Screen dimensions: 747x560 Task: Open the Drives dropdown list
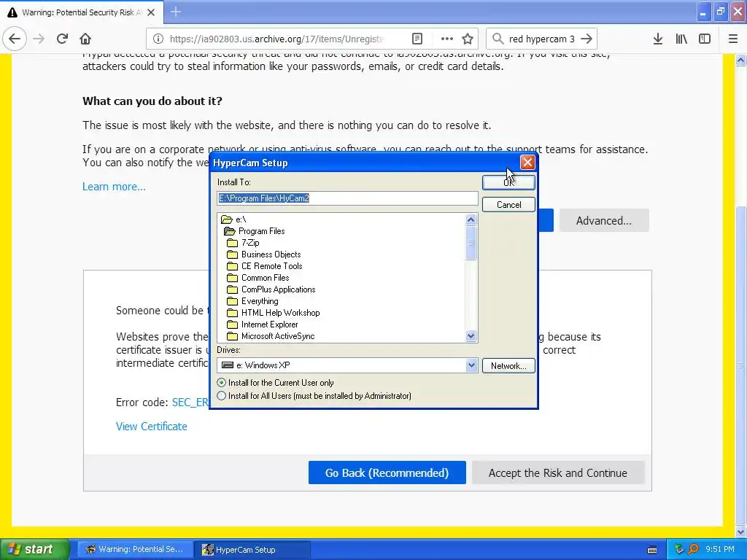(471, 365)
